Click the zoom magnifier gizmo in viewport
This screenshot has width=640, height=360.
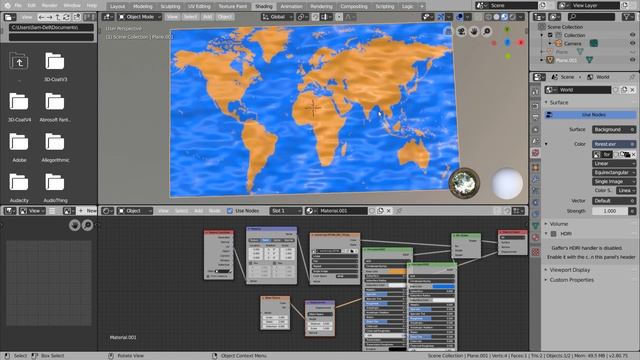click(x=487, y=31)
